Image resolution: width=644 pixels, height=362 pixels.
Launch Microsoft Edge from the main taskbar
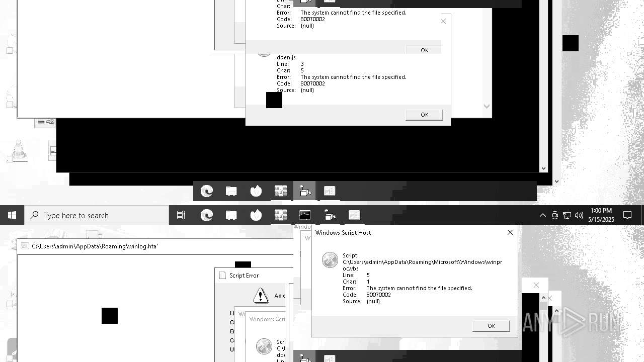click(x=207, y=215)
